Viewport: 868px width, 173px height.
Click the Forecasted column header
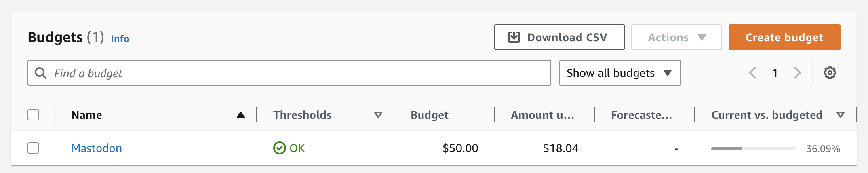(641, 115)
